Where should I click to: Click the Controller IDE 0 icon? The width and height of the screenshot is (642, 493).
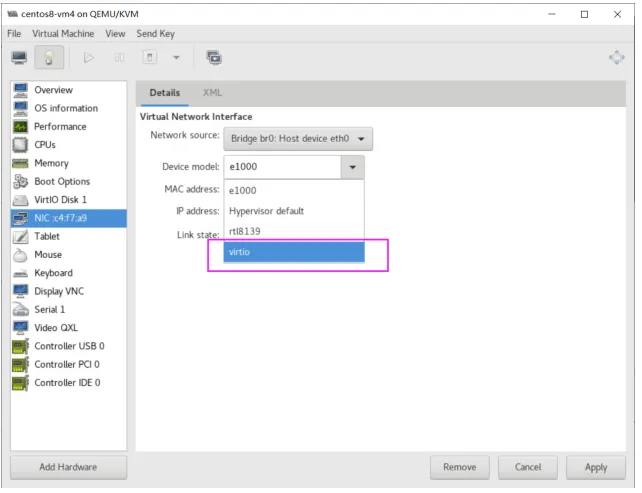(20, 383)
